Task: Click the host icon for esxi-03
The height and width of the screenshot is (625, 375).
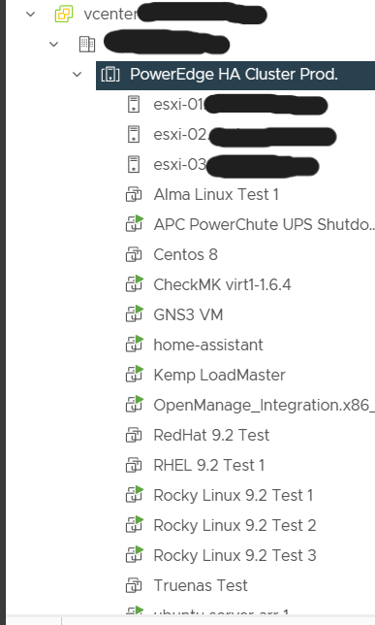Action: (x=134, y=165)
